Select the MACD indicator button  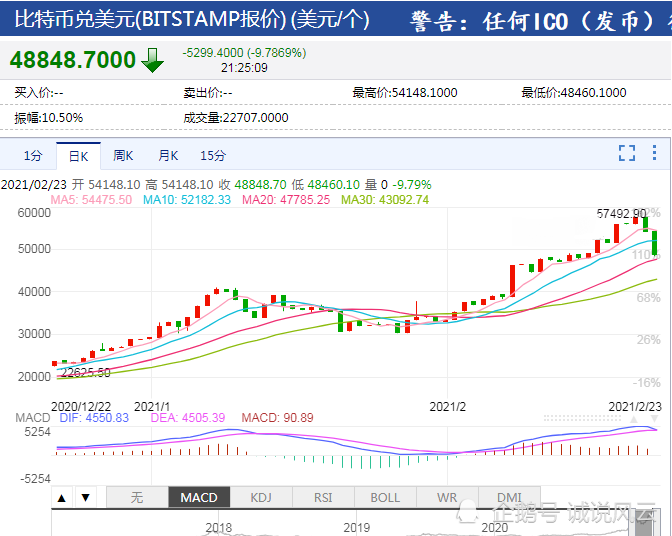pyautogui.click(x=199, y=497)
